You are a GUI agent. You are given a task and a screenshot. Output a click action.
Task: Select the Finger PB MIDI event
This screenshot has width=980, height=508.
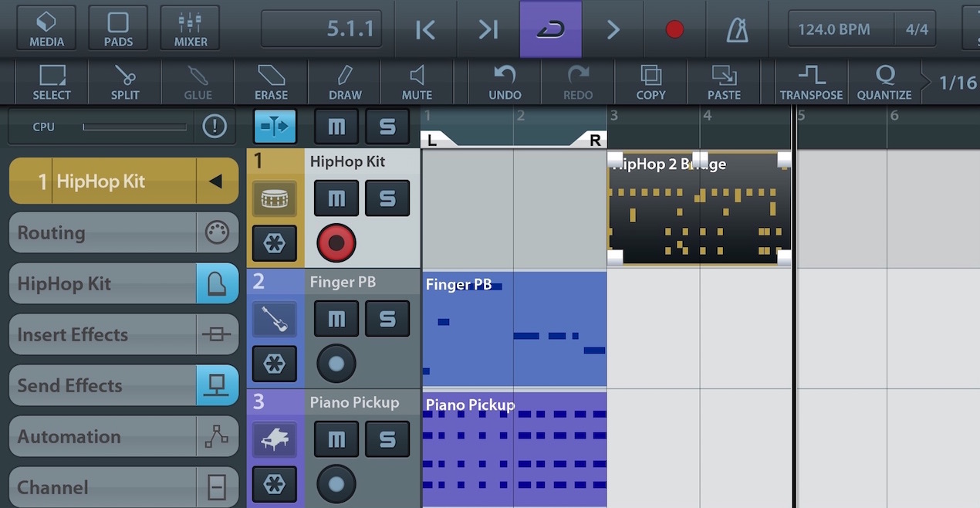[515, 329]
